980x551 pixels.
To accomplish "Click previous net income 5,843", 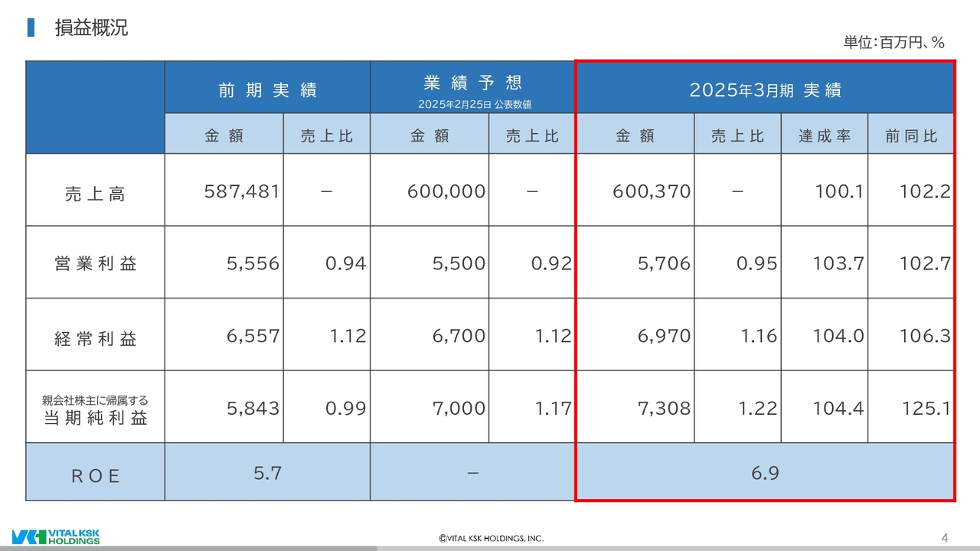I will [x=253, y=409].
